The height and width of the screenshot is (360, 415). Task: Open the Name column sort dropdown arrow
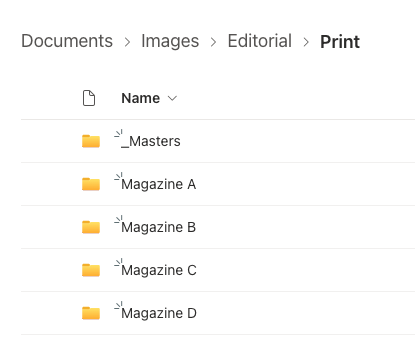(172, 98)
